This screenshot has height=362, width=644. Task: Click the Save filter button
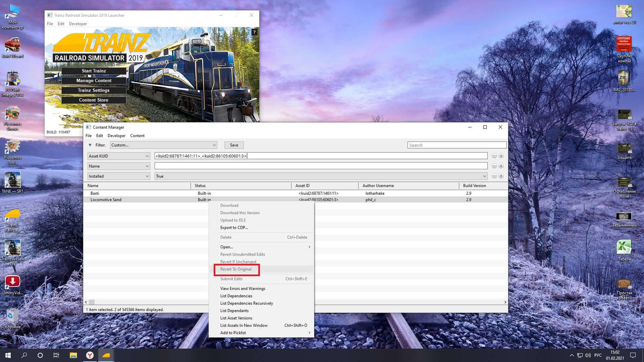point(234,145)
